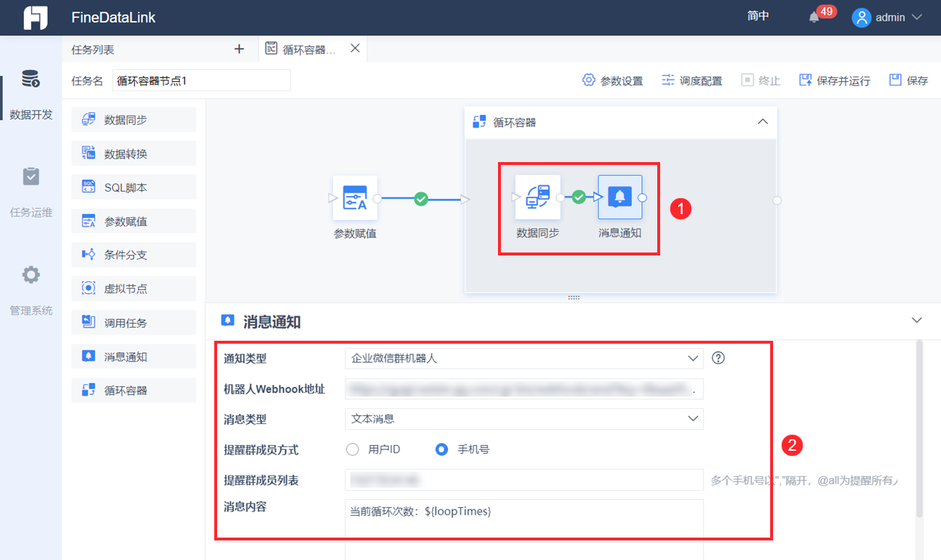Click the 数据同步 node inside the loop container
941x560 pixels.
[538, 198]
